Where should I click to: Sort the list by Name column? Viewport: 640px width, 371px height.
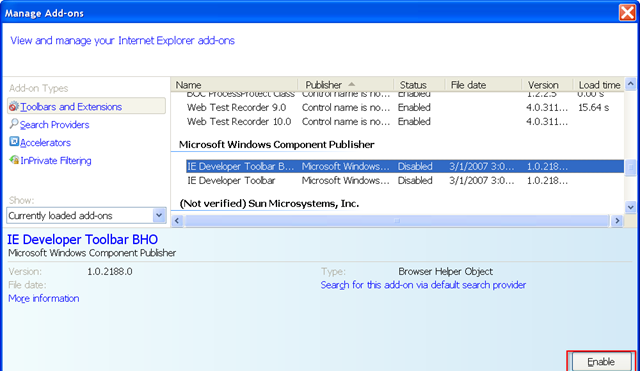234,85
